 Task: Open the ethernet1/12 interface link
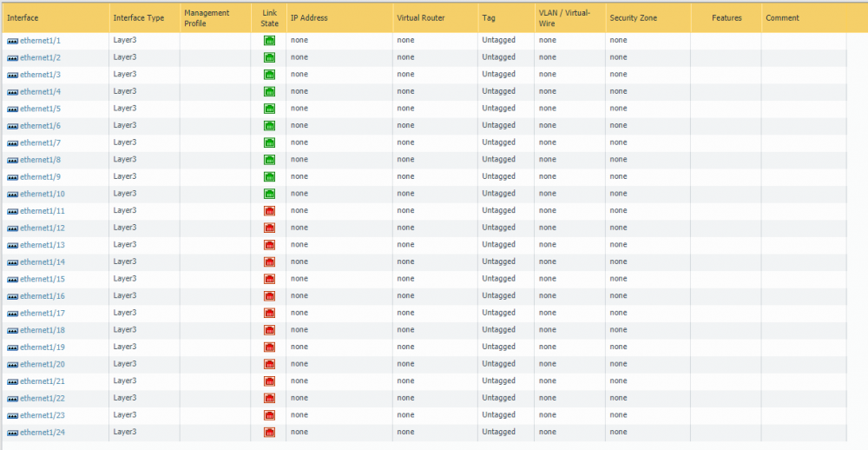tap(43, 228)
